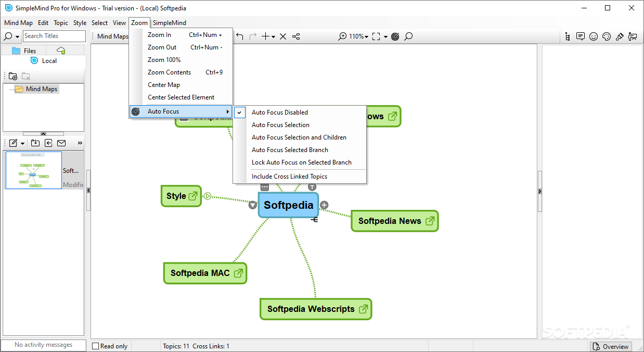Open the link icon on Style topic

(193, 196)
